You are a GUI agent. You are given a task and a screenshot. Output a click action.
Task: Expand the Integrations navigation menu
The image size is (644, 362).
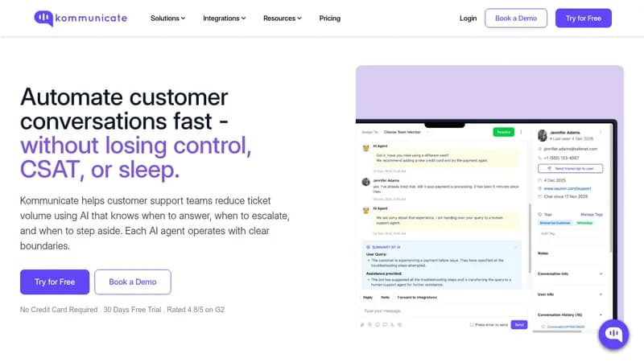225,18
